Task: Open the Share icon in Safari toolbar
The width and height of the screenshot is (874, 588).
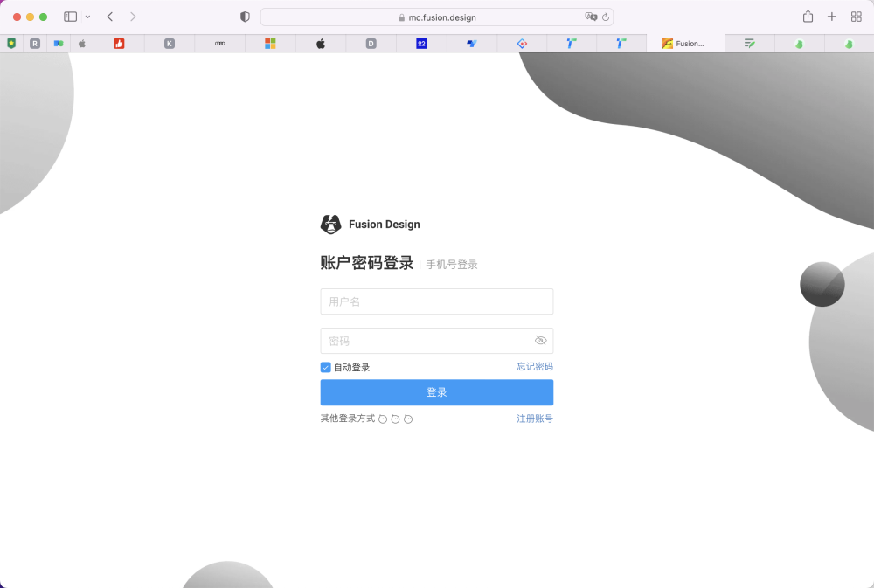Action: click(x=807, y=16)
